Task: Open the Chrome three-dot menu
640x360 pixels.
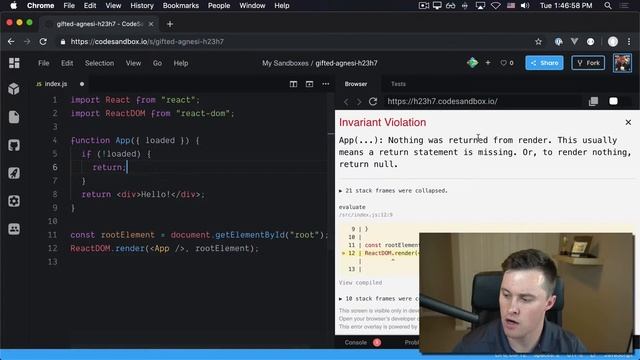Action: tap(629, 42)
